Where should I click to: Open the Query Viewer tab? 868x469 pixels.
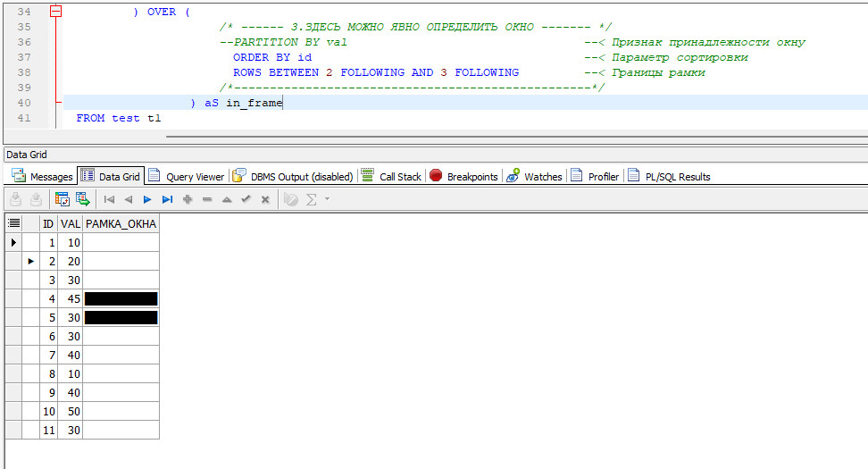pos(187,176)
